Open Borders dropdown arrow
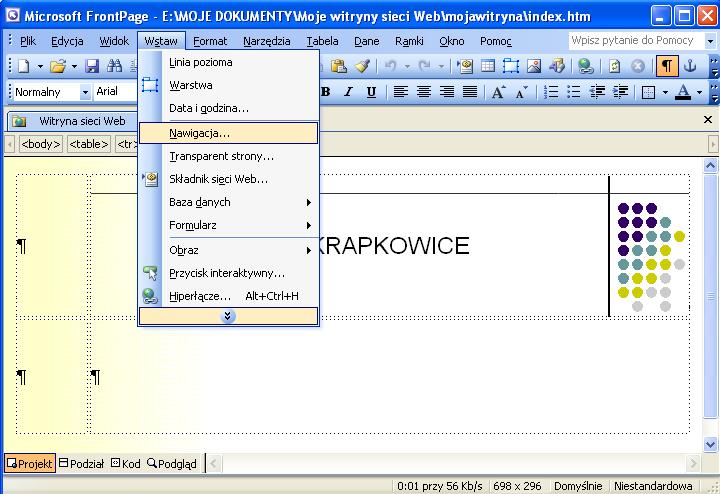Image resolution: width=720 pixels, height=494 pixels. 665,92
